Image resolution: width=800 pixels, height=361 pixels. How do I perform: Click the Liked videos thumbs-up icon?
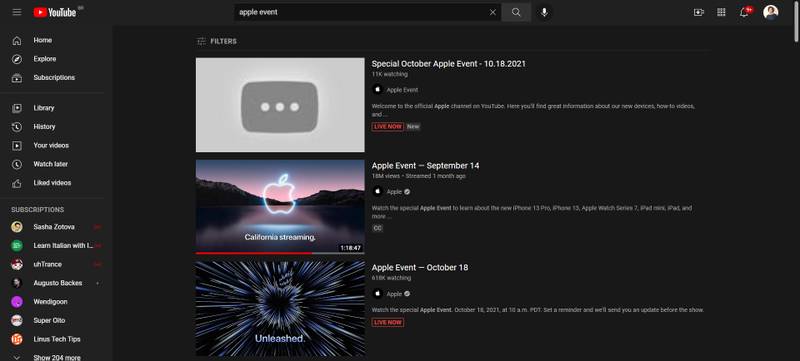(x=17, y=183)
